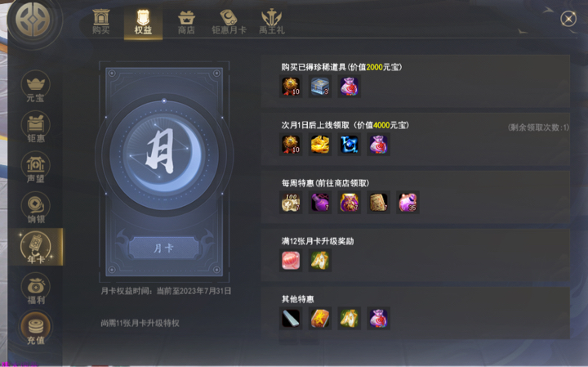Select the 年卡 sidebar item

click(36, 248)
